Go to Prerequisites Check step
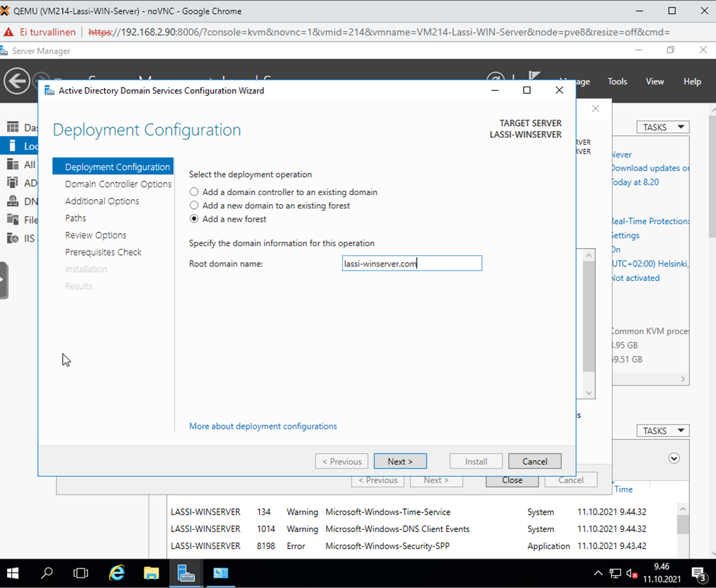The width and height of the screenshot is (716, 588). (x=103, y=252)
